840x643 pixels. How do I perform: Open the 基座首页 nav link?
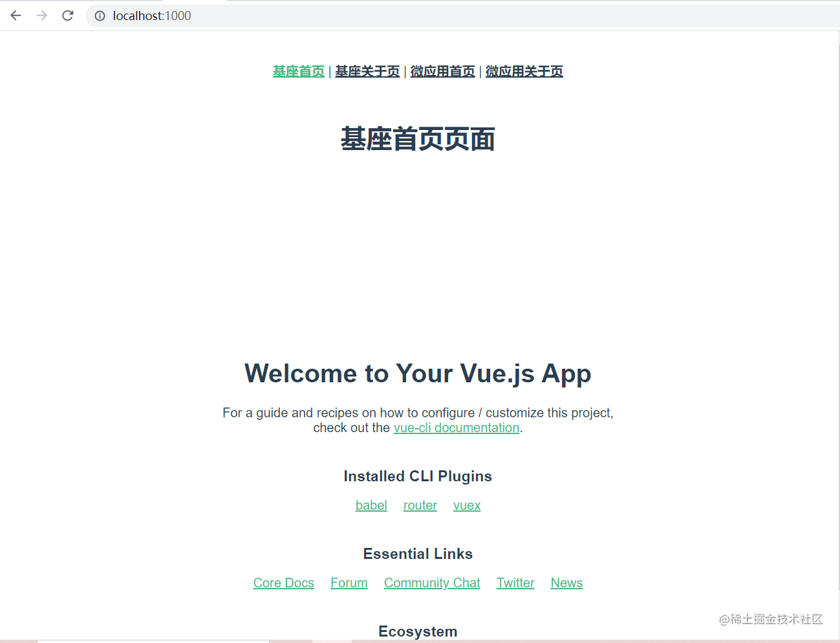(x=299, y=71)
